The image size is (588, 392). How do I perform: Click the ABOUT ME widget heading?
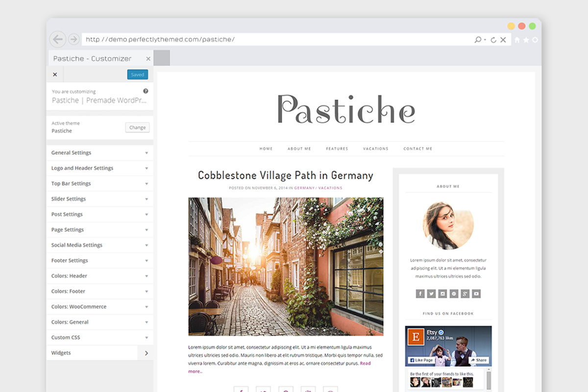coord(448,186)
